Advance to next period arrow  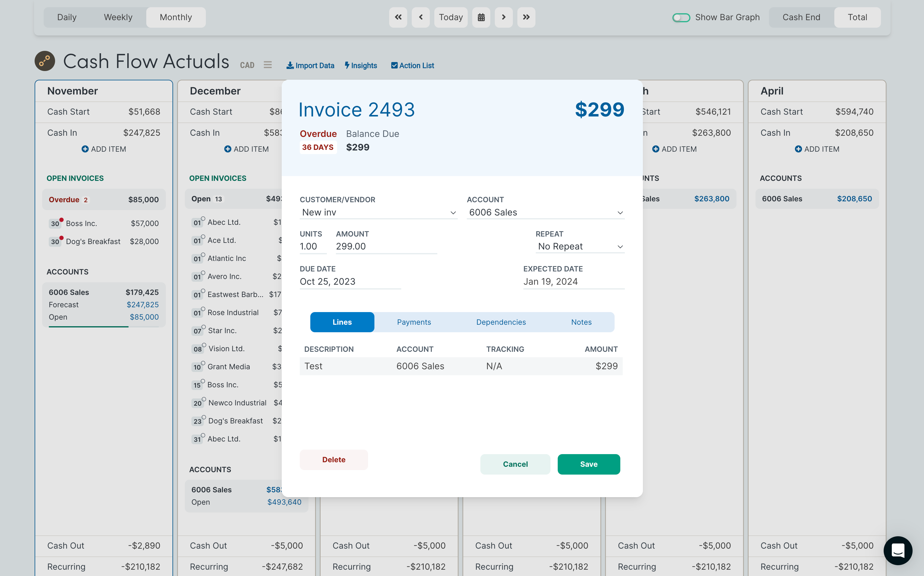(x=504, y=17)
